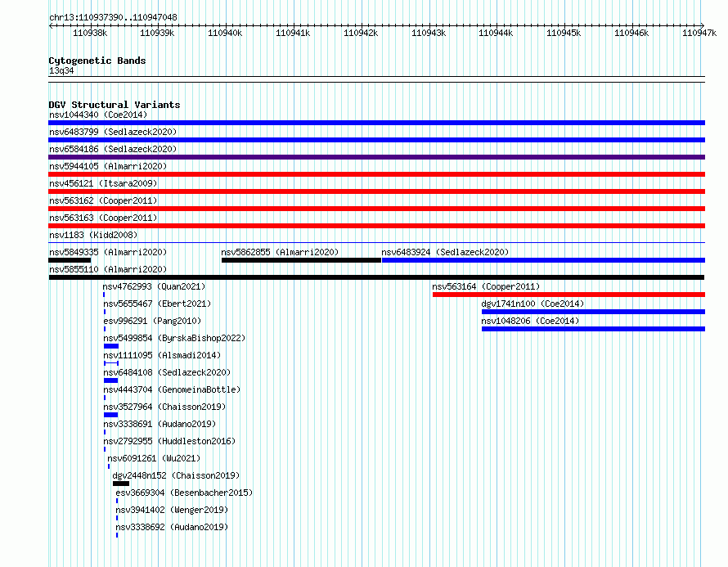Select the nsv5499854 (ByrskaBishop2022) label
Viewport: 728px width, 567px height.
(174, 338)
